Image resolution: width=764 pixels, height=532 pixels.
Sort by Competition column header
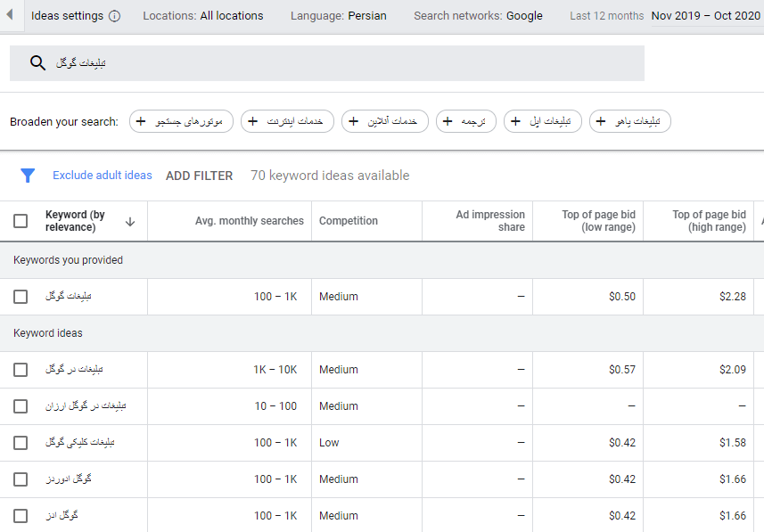coord(349,221)
